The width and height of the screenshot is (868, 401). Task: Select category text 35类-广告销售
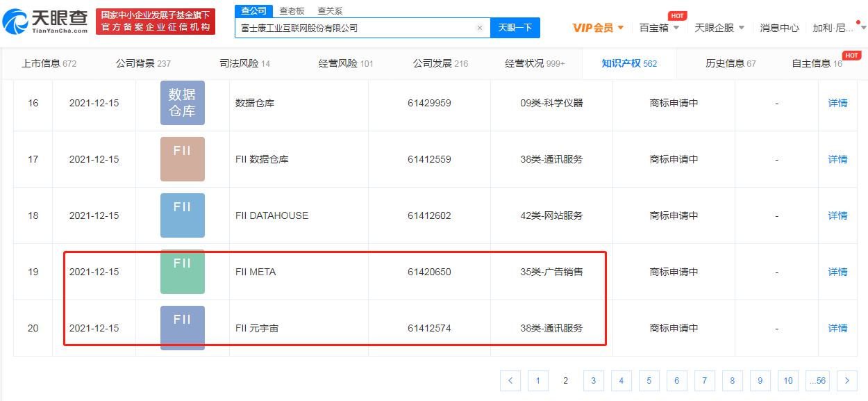[551, 272]
